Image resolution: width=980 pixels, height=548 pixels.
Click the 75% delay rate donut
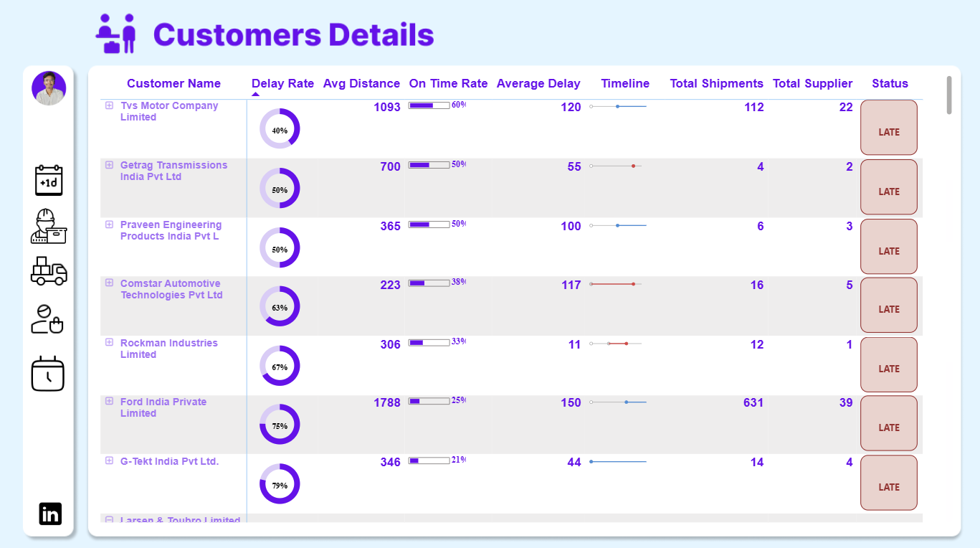(x=280, y=425)
